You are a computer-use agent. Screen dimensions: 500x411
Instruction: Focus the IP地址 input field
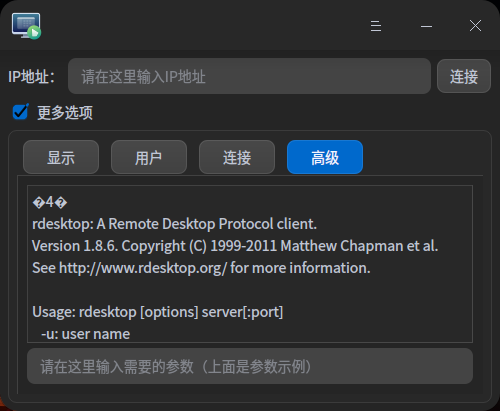[x=249, y=76]
